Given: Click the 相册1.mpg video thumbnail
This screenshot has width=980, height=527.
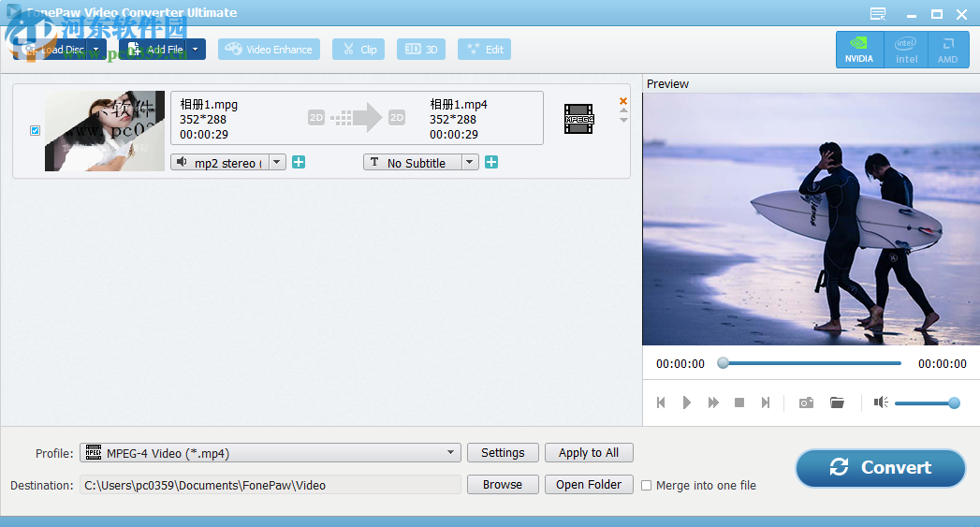Looking at the screenshot, I should tap(105, 131).
